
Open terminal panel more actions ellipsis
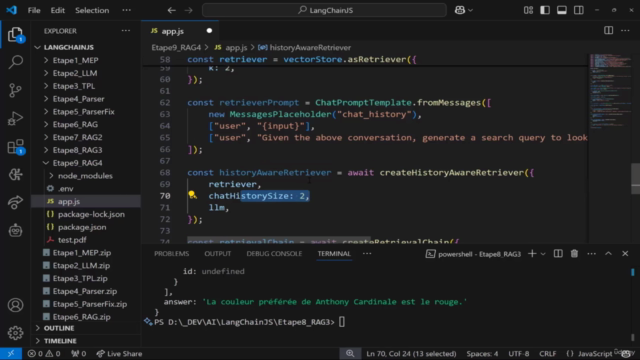tap(591, 253)
